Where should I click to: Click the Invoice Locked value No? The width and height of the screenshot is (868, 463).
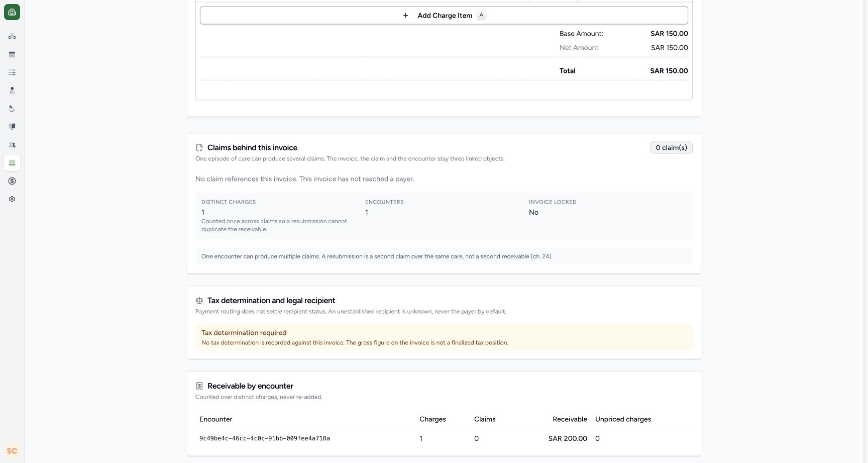pyautogui.click(x=533, y=213)
